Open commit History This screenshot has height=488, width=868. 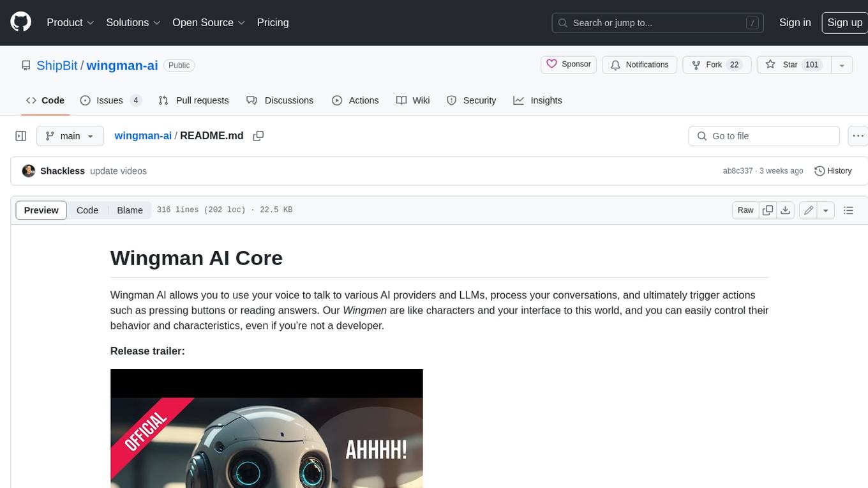(833, 171)
